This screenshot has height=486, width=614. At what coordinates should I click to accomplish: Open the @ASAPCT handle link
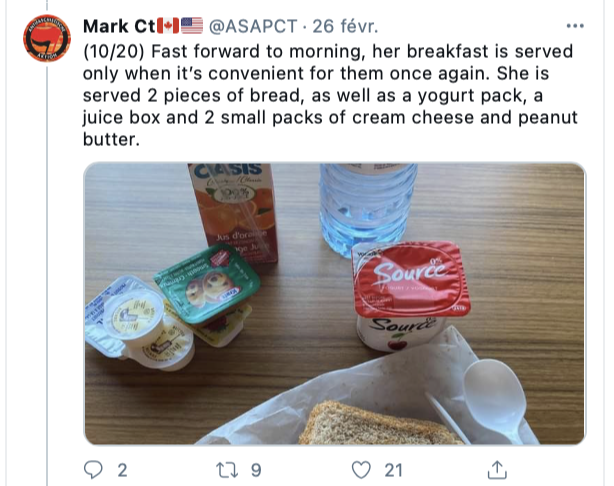pos(253,26)
